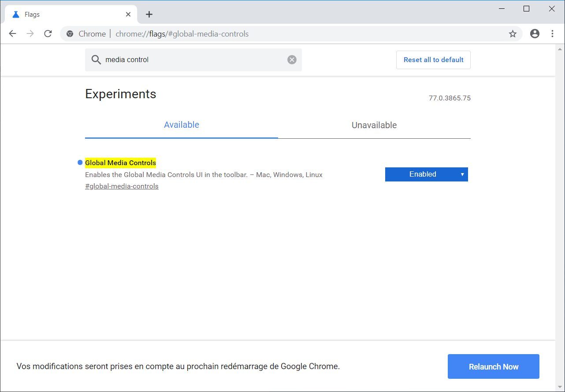Bookmark this page with the star icon
Image resolution: width=565 pixels, height=392 pixels.
tap(513, 34)
